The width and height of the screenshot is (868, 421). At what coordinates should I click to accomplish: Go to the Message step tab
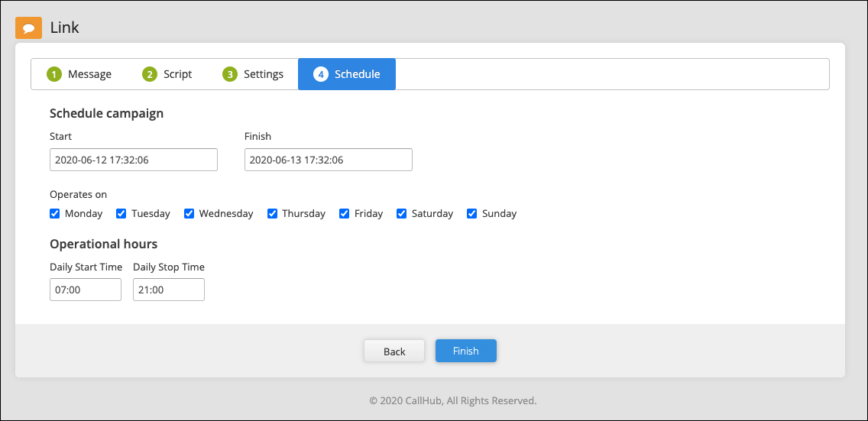(x=79, y=74)
